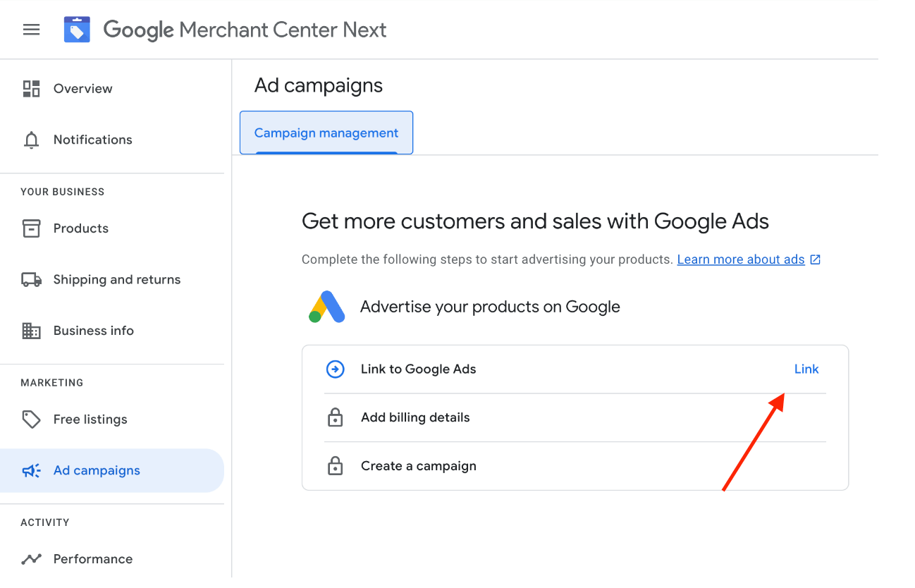Click the Google Merchant Center logo icon

[77, 30]
